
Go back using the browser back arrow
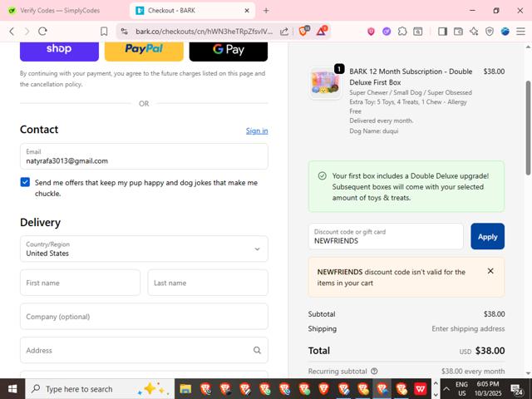coord(12,32)
